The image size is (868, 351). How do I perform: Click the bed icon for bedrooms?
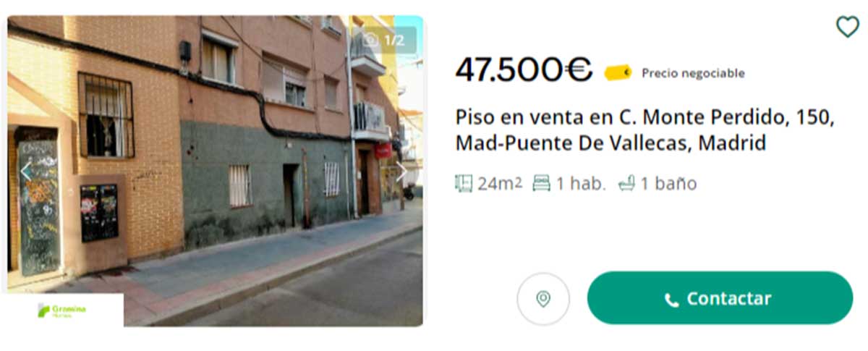(541, 183)
